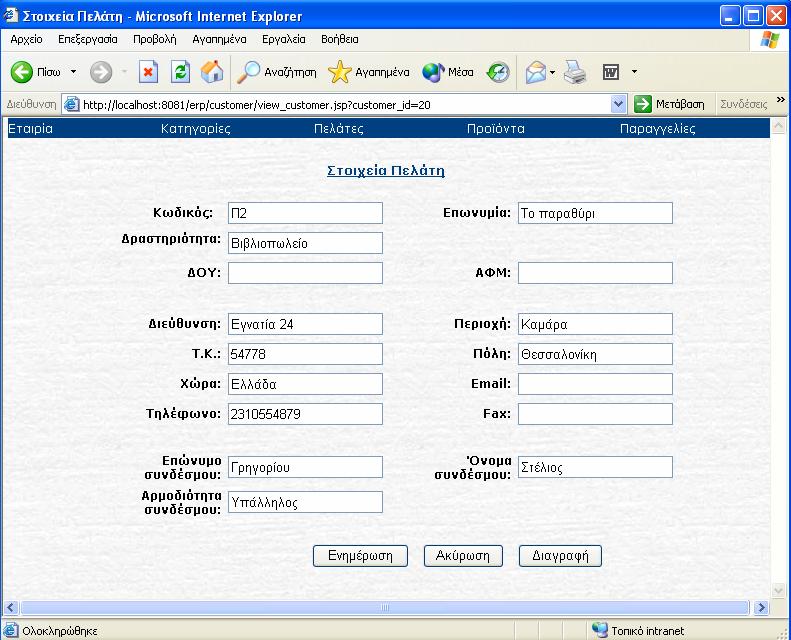Click the status bar page icon

pos(11,630)
